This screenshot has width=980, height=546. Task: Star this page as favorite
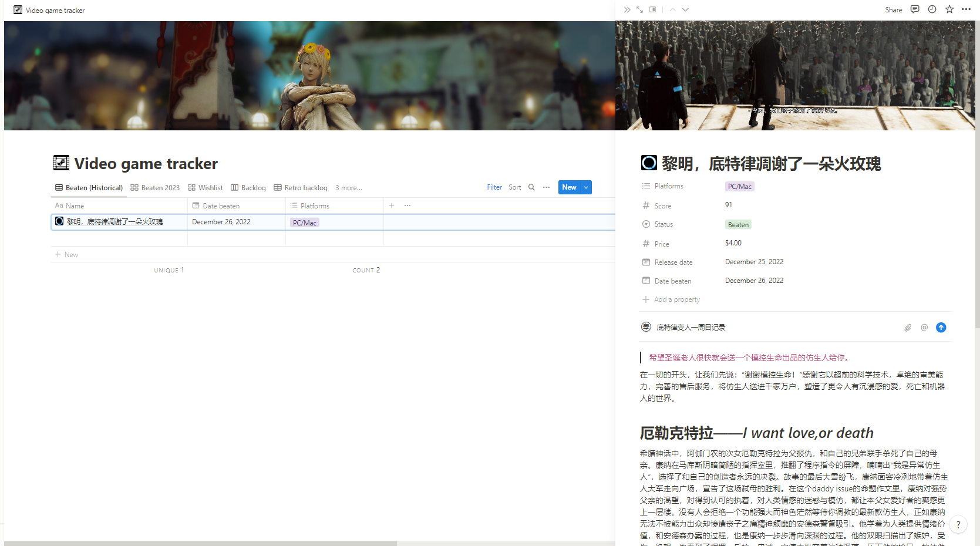[949, 9]
